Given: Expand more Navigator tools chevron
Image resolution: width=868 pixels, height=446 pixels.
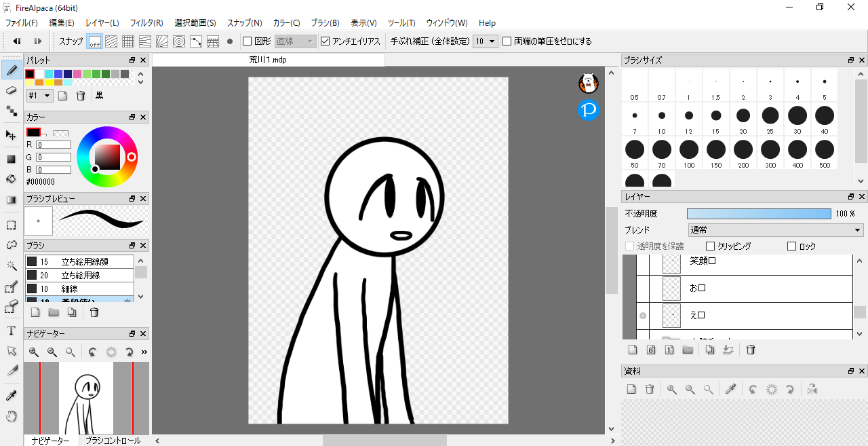Looking at the screenshot, I should coord(144,352).
